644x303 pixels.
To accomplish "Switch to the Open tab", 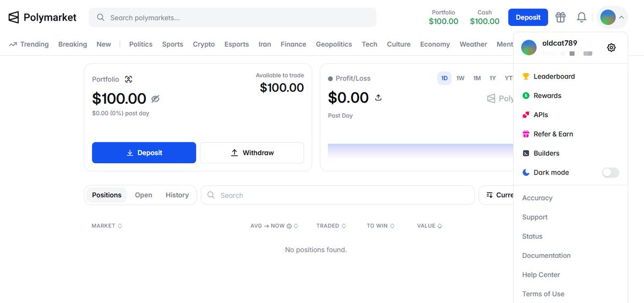I will click(x=143, y=195).
